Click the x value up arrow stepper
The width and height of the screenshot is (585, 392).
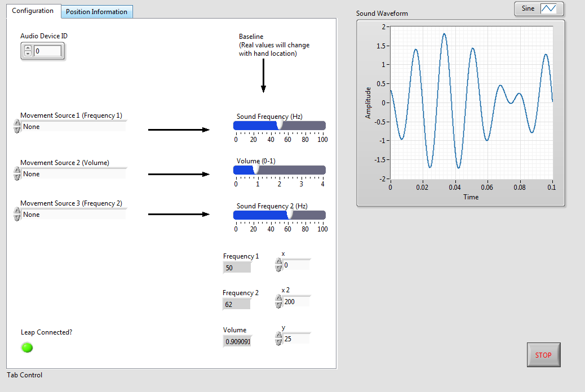278,261
